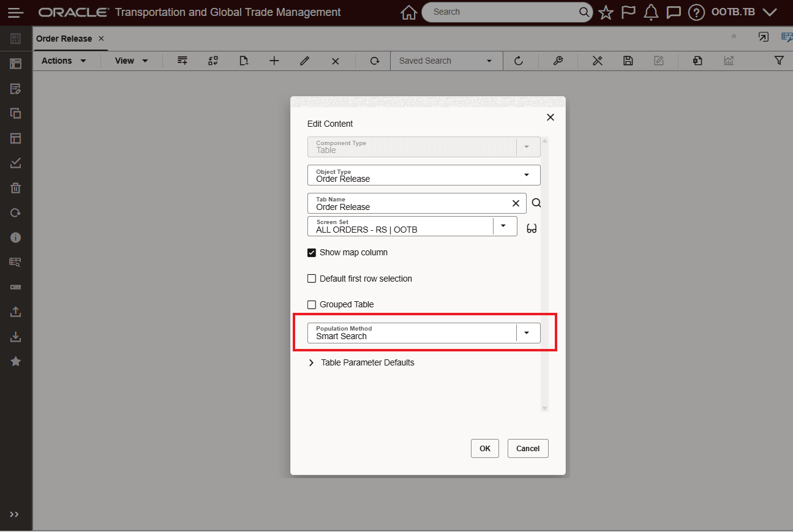This screenshot has width=793, height=532.
Task: Open the notifications bell icon
Action: (650, 12)
